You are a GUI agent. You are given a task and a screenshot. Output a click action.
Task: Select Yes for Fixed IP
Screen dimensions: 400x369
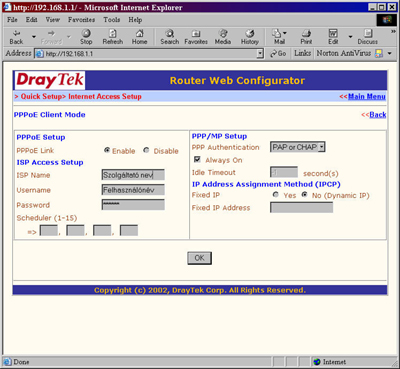point(275,194)
